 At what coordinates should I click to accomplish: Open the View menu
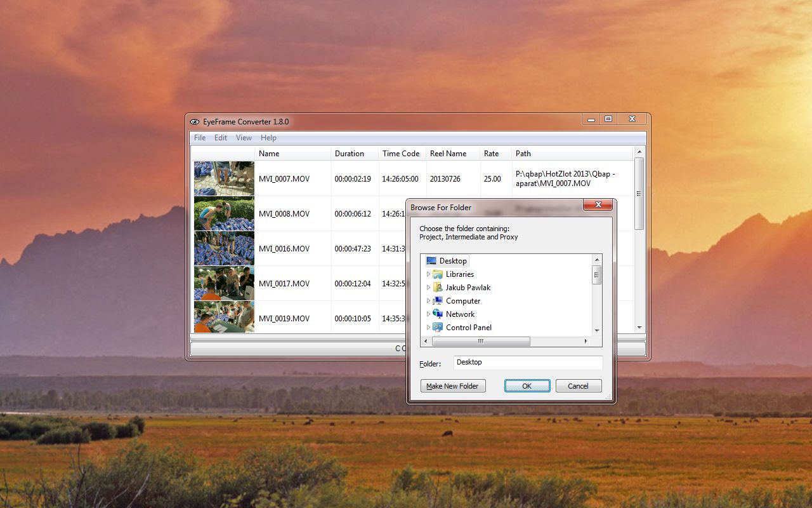point(244,137)
